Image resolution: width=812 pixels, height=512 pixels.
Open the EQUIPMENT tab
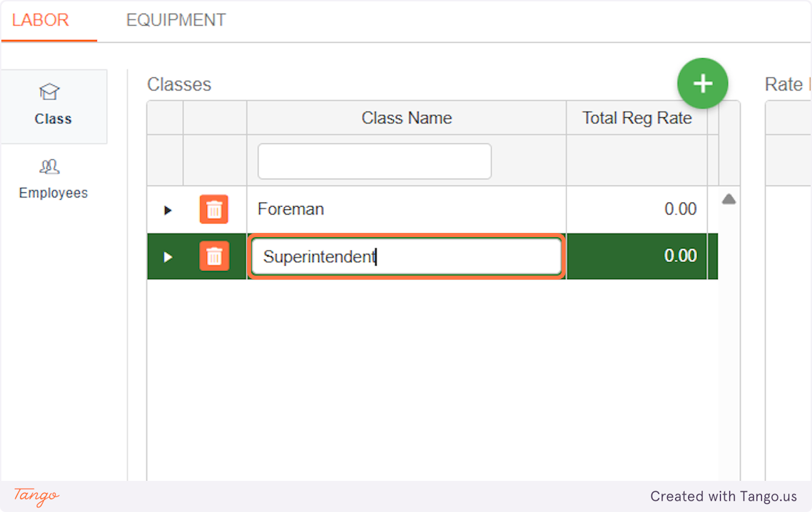(176, 20)
